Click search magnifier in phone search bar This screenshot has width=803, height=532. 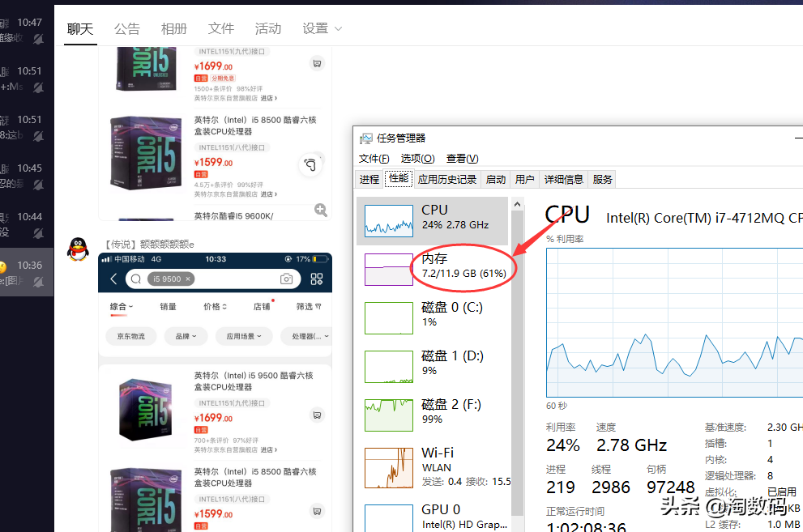135,279
